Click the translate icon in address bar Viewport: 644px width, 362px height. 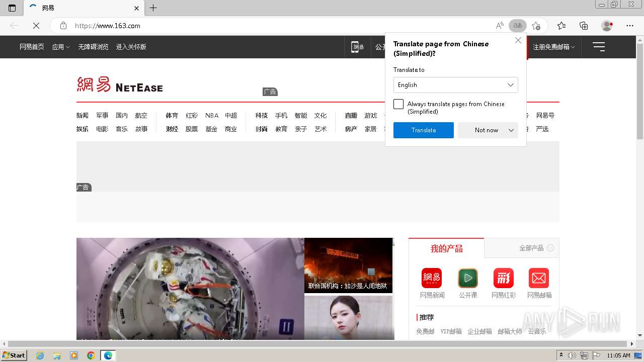point(518,26)
